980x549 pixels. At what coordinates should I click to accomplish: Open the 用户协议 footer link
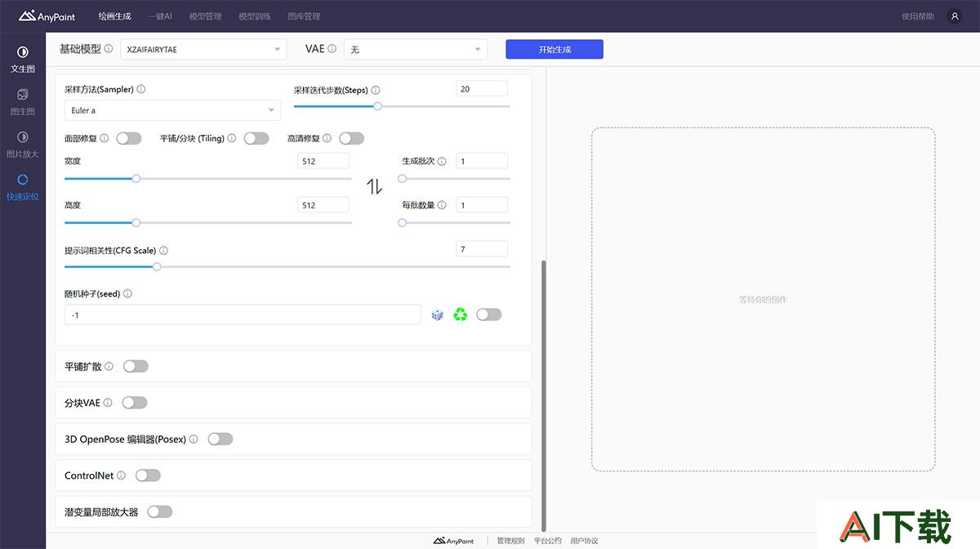point(585,541)
